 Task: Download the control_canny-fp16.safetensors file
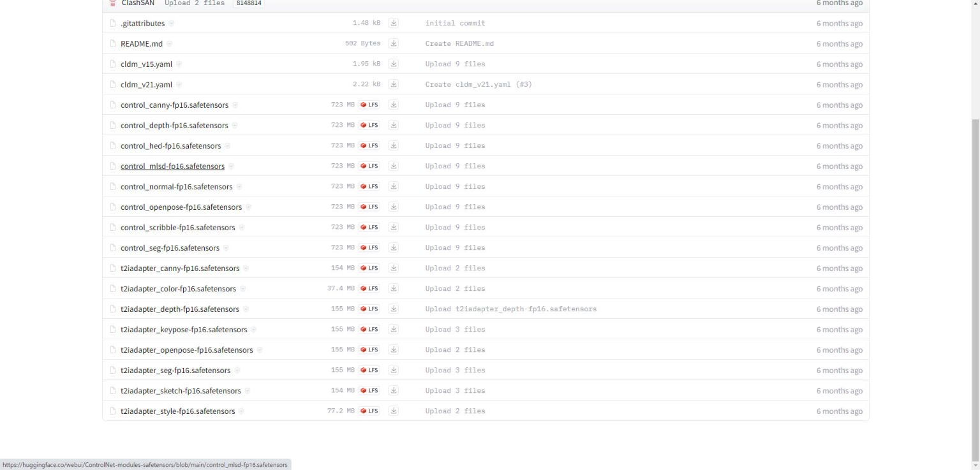394,105
